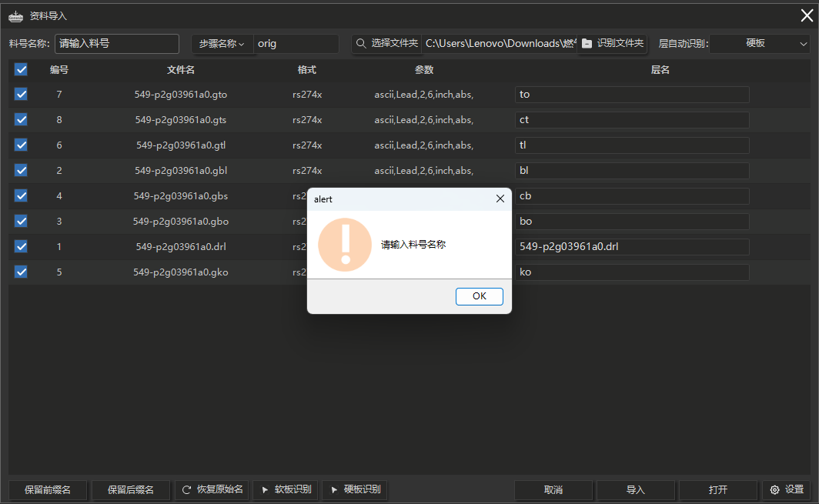Uncheck the 549-p2g03961a0.gto row checkbox
This screenshot has width=819, height=504.
[x=21, y=95]
